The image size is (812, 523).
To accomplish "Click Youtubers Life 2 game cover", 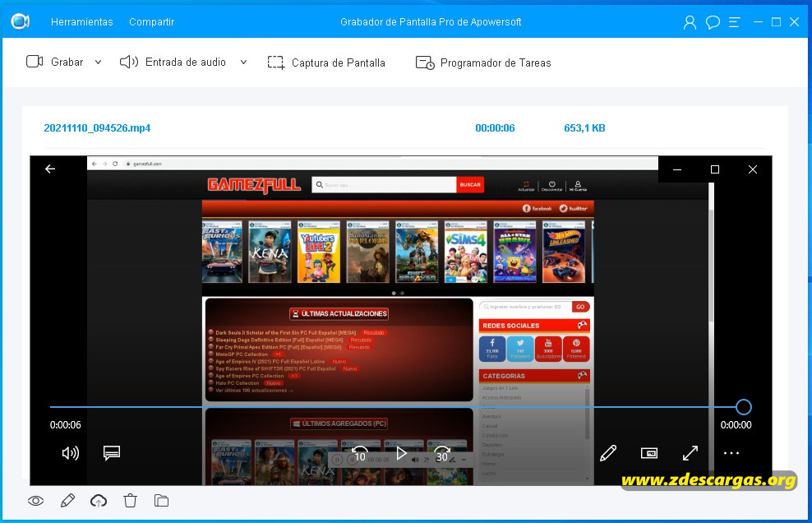I will (319, 252).
